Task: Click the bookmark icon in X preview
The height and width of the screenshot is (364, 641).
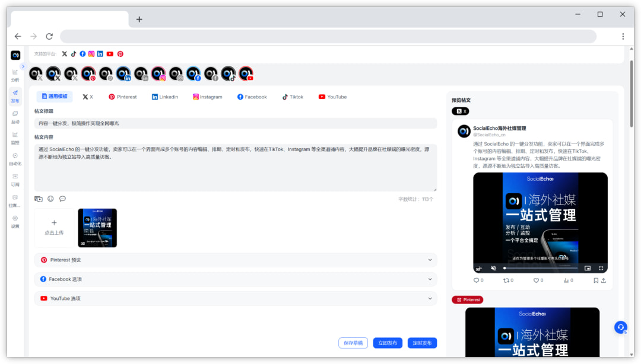Action: 596,280
